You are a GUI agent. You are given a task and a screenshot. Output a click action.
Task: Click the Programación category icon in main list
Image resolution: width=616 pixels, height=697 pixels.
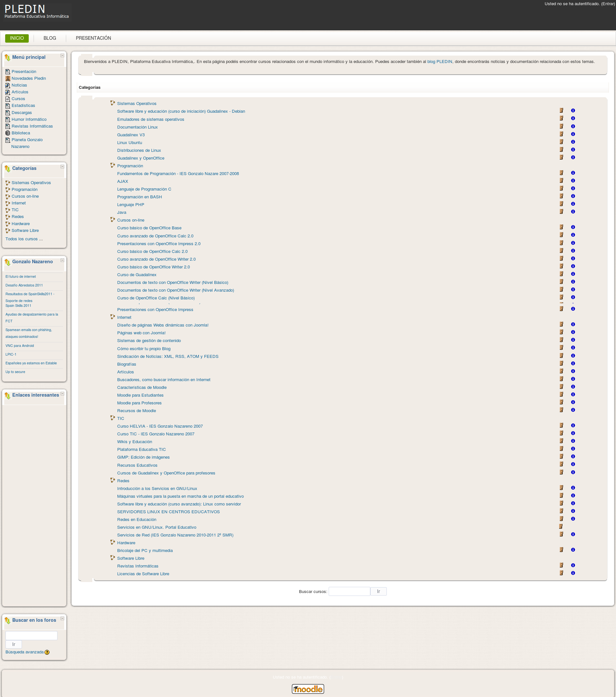pyautogui.click(x=112, y=165)
